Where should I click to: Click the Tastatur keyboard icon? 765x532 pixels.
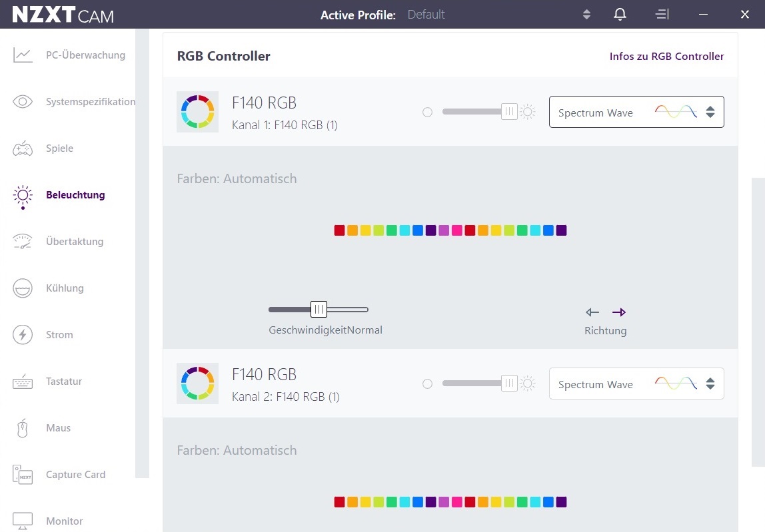[23, 382]
